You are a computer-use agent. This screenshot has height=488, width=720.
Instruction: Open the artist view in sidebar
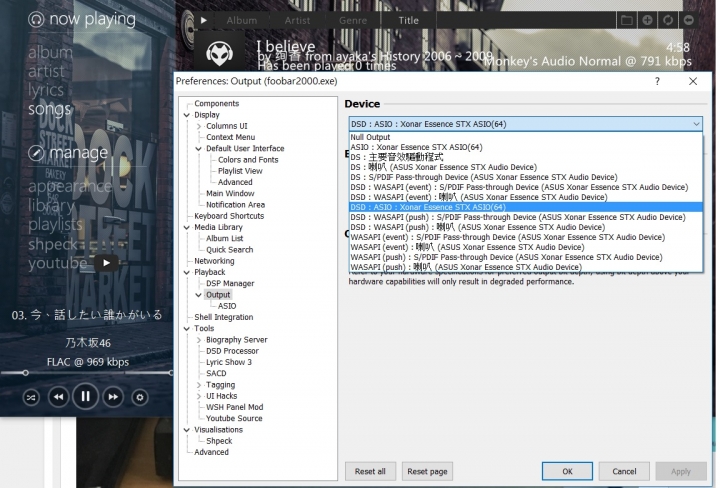(46, 71)
